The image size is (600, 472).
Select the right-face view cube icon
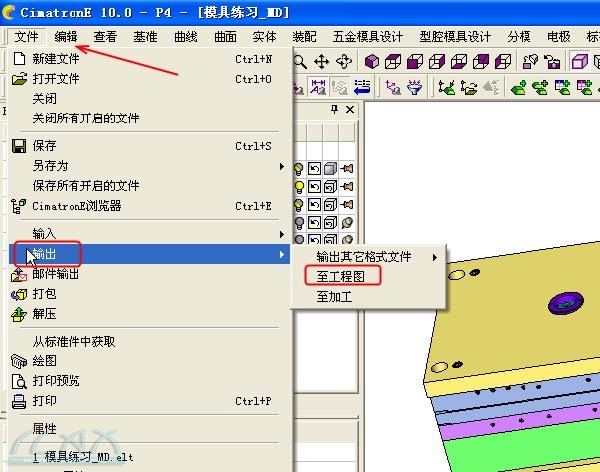pos(437,61)
